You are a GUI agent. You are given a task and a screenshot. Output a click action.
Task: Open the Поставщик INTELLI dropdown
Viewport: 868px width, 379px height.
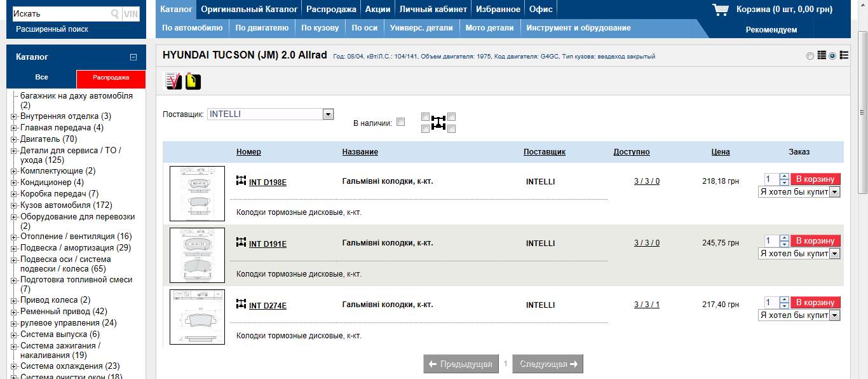(328, 114)
